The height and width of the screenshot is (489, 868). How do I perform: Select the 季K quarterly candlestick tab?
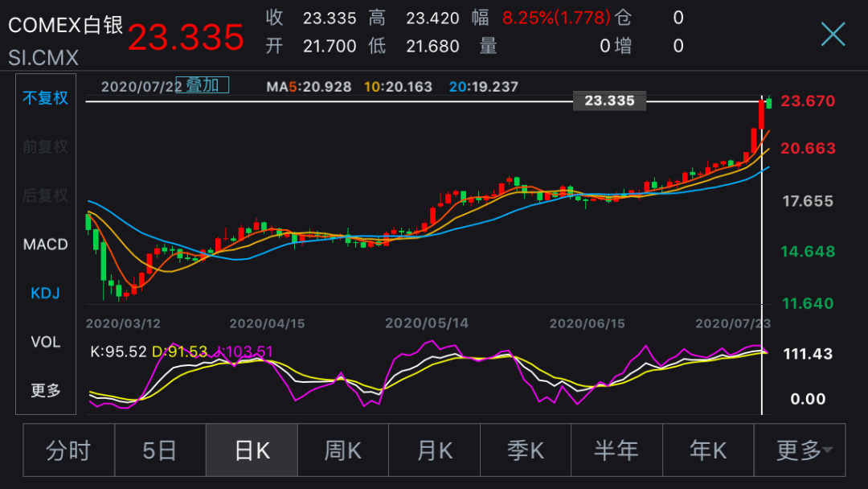[x=526, y=450]
